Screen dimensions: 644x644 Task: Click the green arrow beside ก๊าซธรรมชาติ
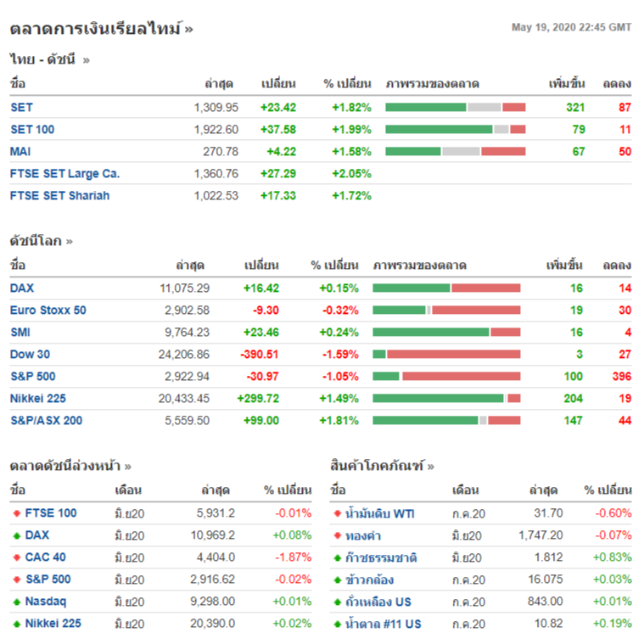pos(337,557)
